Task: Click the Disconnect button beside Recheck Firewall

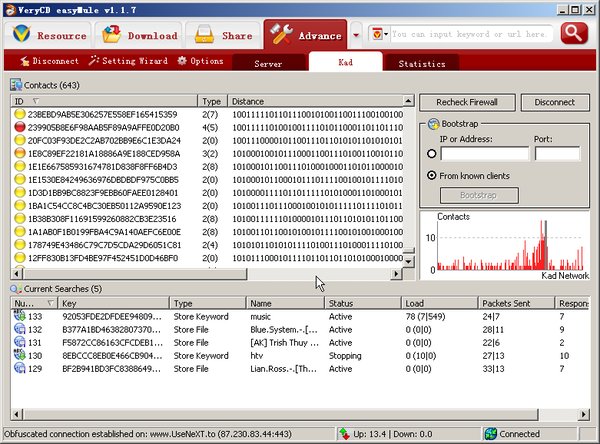Action: (x=555, y=102)
